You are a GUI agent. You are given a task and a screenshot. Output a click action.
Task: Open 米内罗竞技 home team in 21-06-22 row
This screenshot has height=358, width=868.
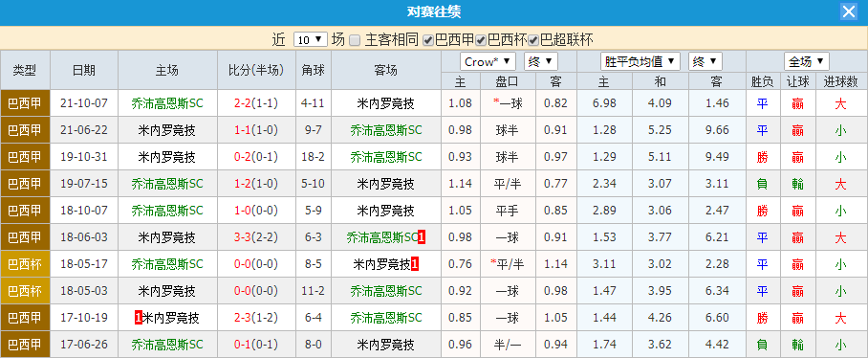click(x=166, y=130)
